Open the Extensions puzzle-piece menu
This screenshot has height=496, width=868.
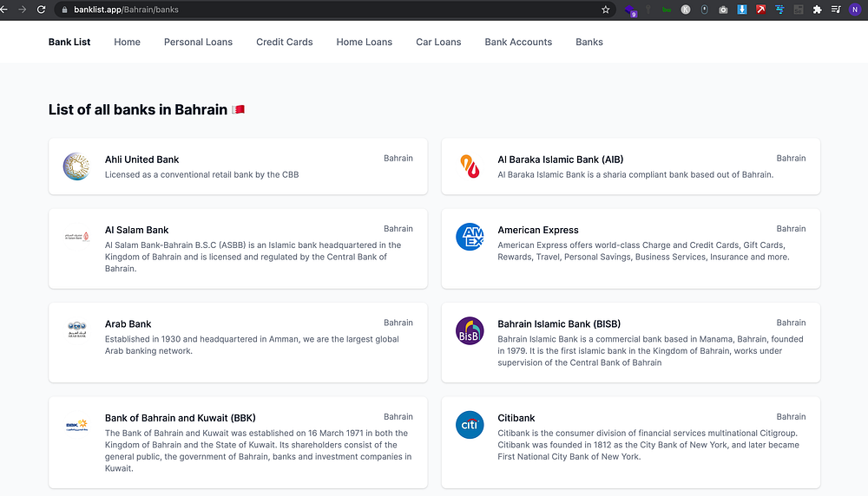click(817, 10)
